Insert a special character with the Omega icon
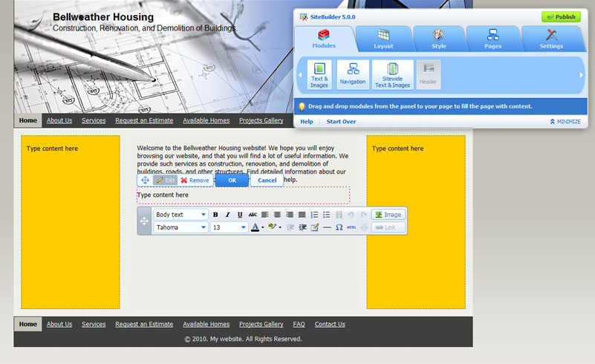Screen dimensions: 595x364 click(x=339, y=227)
